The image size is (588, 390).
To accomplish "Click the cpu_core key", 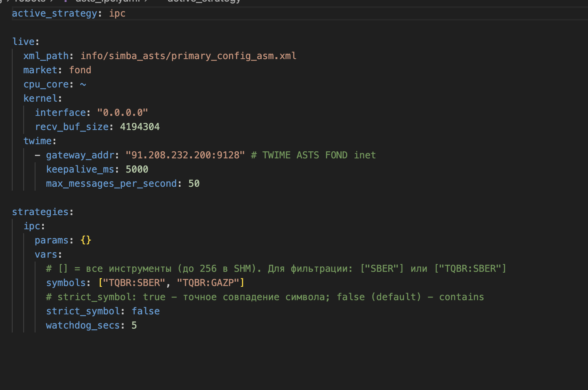I will (x=46, y=84).
